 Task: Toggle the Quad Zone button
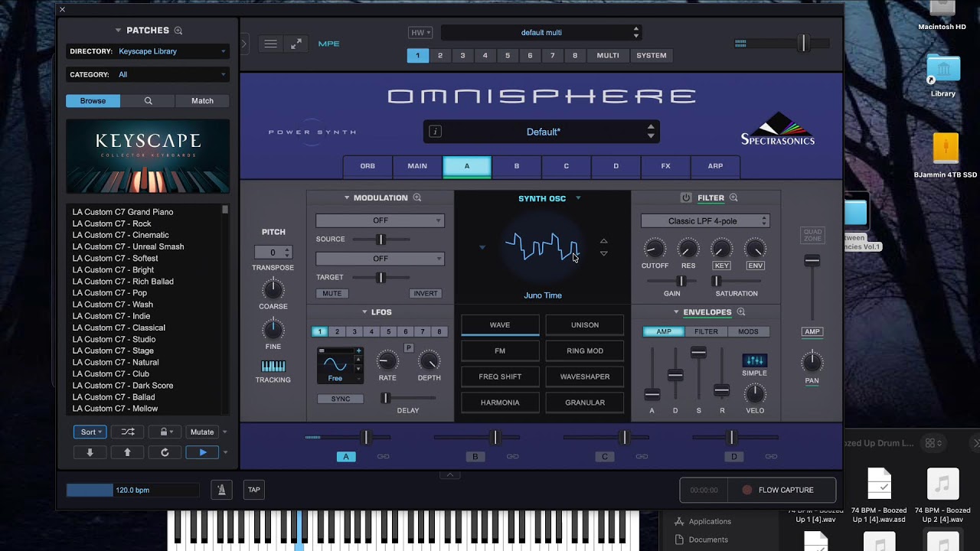tap(812, 235)
